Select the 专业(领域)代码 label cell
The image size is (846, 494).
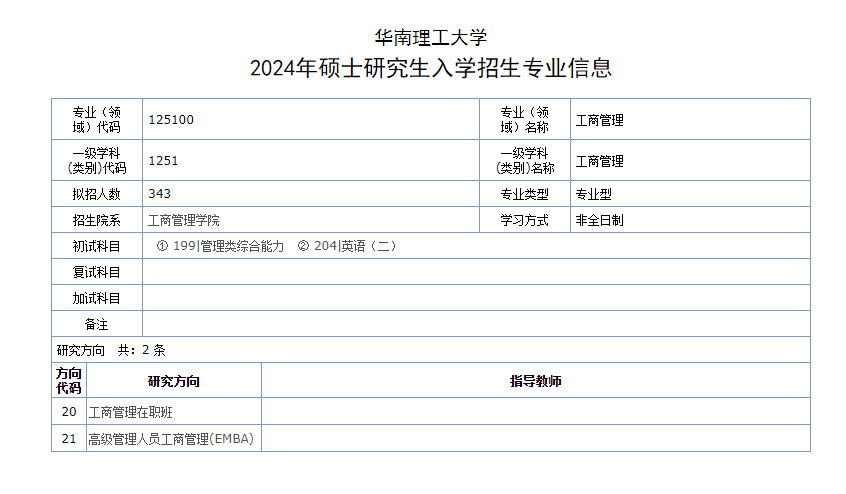tap(97, 119)
